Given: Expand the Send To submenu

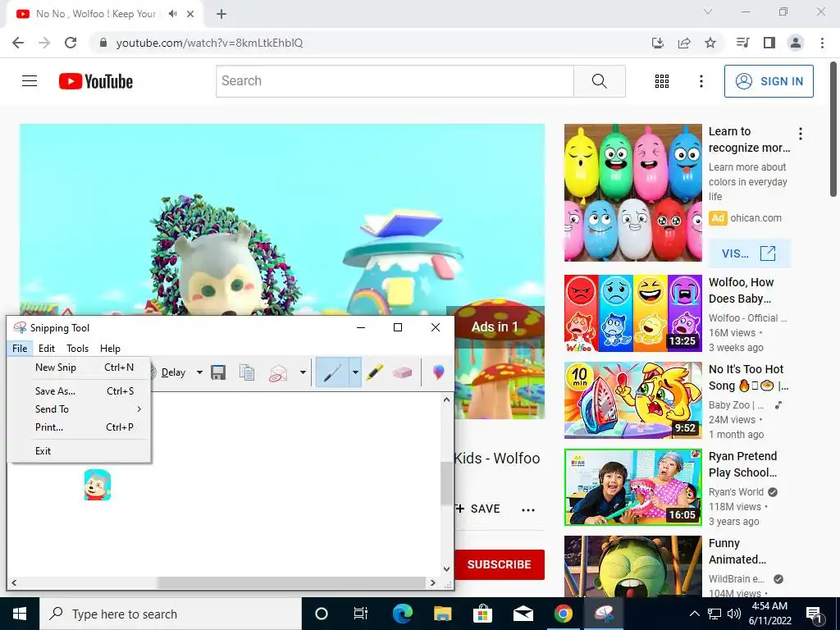Looking at the screenshot, I should click(x=84, y=409).
